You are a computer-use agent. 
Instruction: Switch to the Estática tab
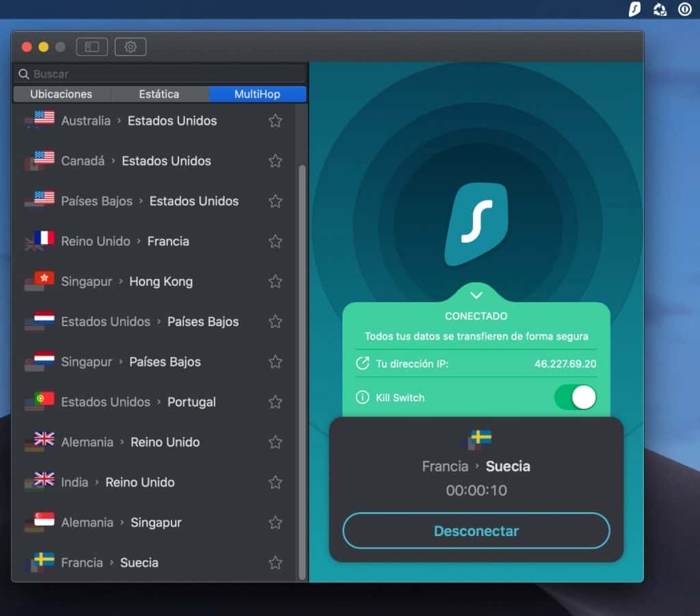point(159,94)
